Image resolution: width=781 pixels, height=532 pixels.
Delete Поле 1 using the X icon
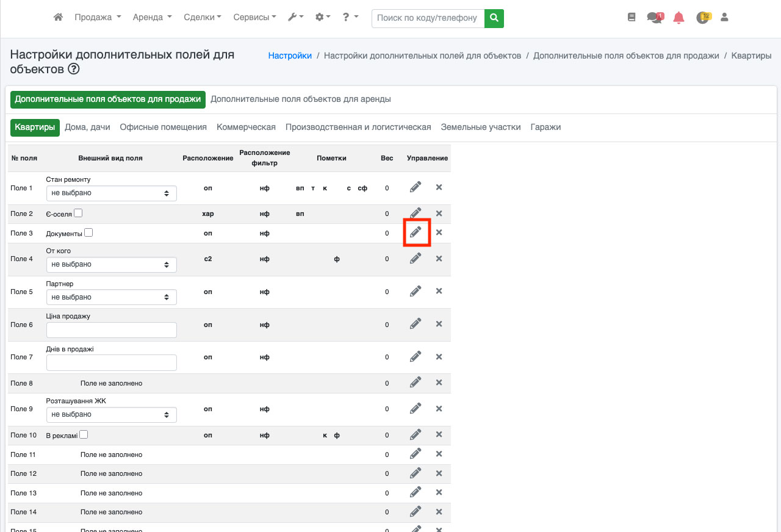439,187
